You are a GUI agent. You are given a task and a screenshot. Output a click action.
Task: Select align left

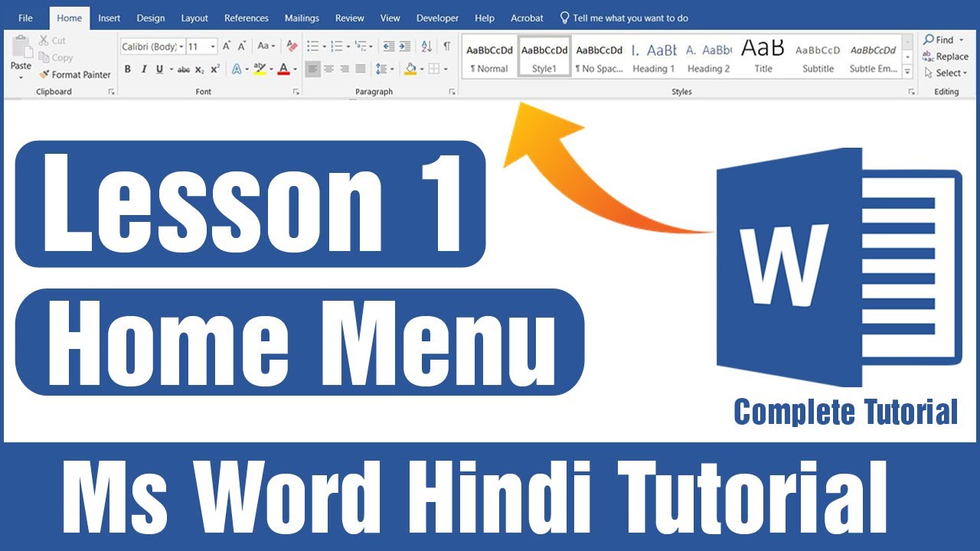tap(312, 70)
